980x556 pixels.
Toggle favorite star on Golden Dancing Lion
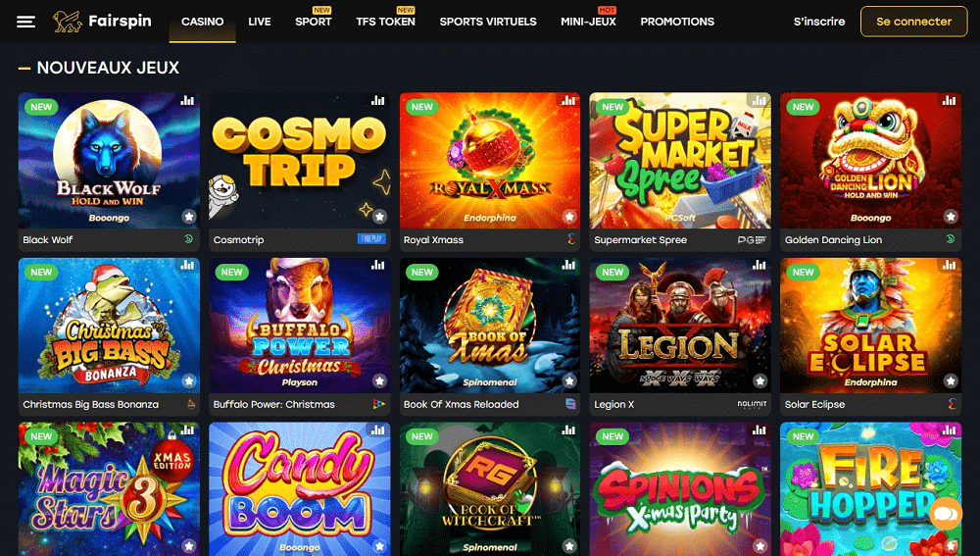pyautogui.click(x=951, y=217)
